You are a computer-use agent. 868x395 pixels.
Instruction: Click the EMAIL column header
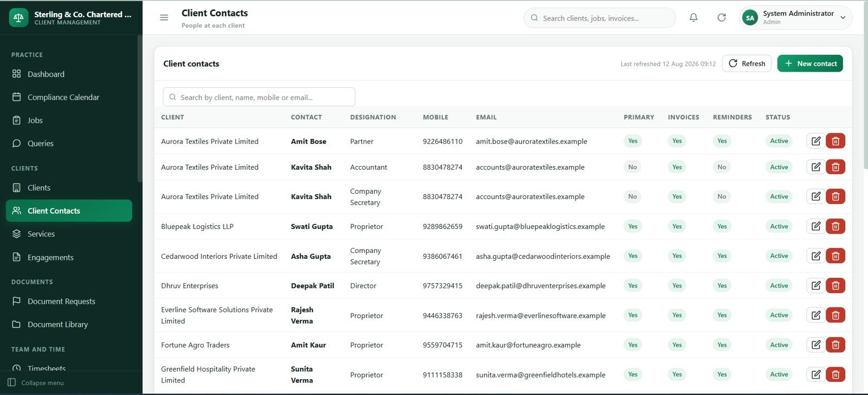pos(486,117)
